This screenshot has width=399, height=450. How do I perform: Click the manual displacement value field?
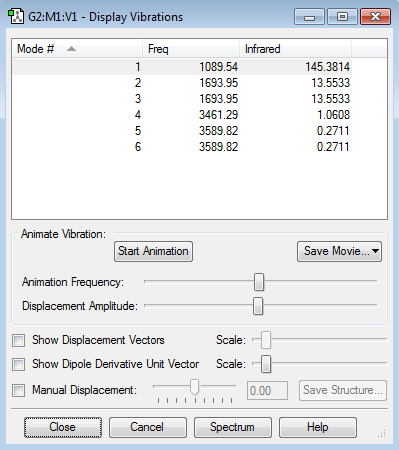point(267,390)
